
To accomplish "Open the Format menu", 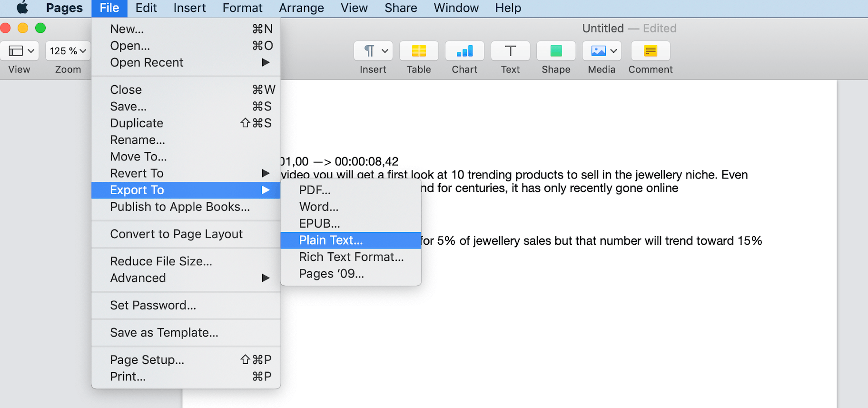I will tap(242, 8).
